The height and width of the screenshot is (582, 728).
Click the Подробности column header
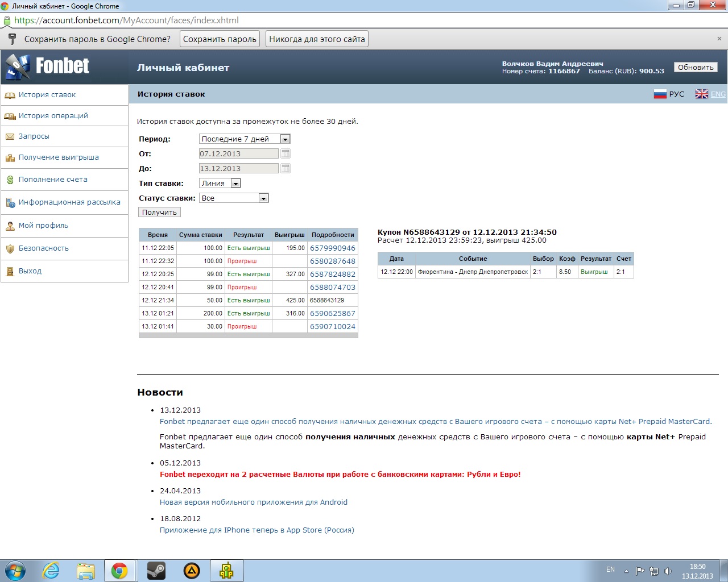(x=333, y=235)
